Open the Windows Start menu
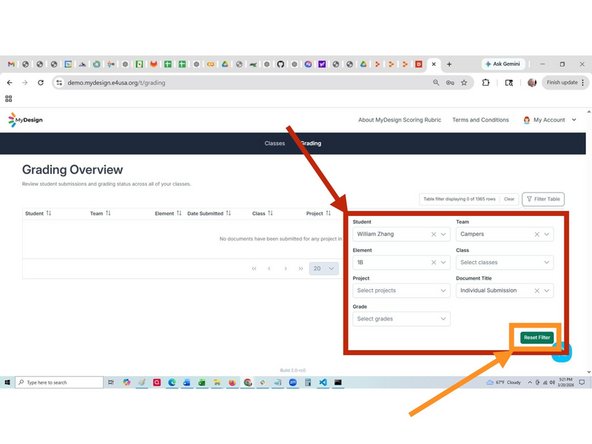This screenshot has height=444, width=592. tap(7, 382)
